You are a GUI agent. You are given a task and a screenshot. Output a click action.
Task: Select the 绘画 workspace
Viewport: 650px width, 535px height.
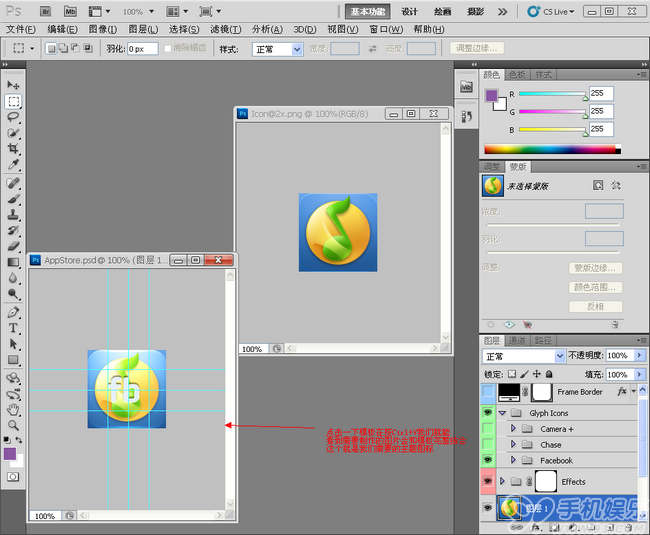click(x=442, y=12)
